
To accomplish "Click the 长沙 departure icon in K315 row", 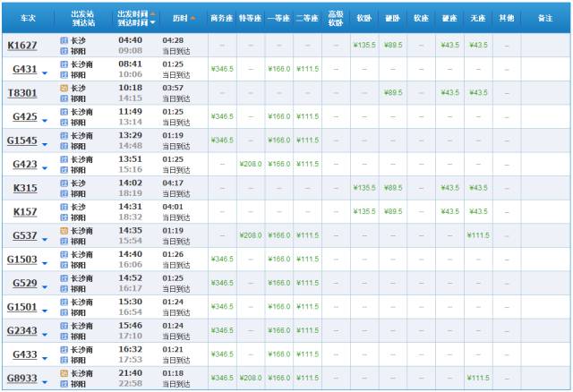I will tap(64, 183).
